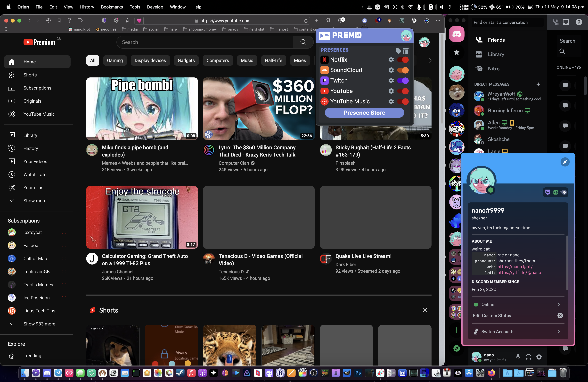The width and height of the screenshot is (588, 382).
Task: Disable the YouTube Music presence toggle
Action: point(403,102)
